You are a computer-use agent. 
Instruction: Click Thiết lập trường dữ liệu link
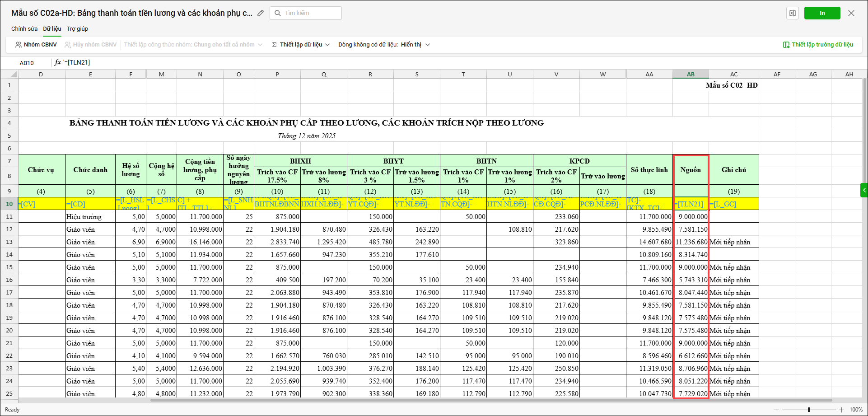click(818, 45)
